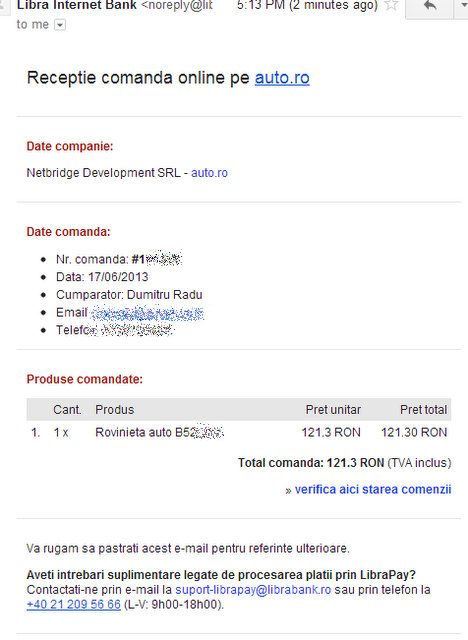Select sender name Libra Internet Bank
Viewport: 468px width, 640px height.
click(76, 6)
